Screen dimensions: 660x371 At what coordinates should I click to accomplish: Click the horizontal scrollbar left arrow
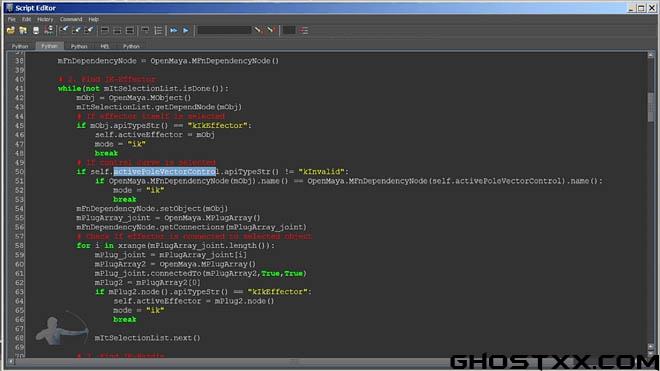11,361
